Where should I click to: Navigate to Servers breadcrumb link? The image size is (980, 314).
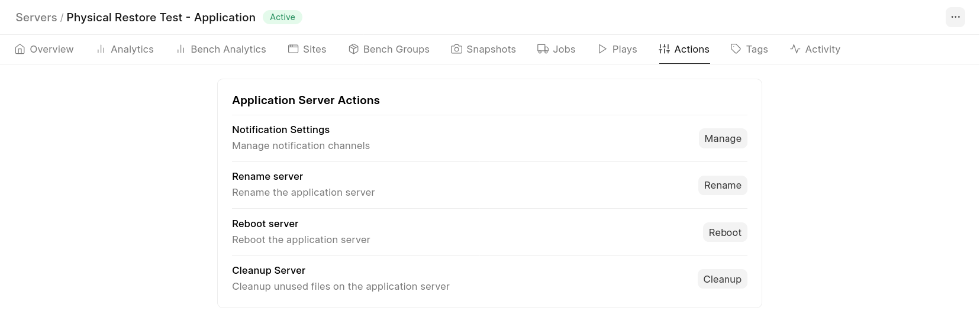tap(36, 17)
